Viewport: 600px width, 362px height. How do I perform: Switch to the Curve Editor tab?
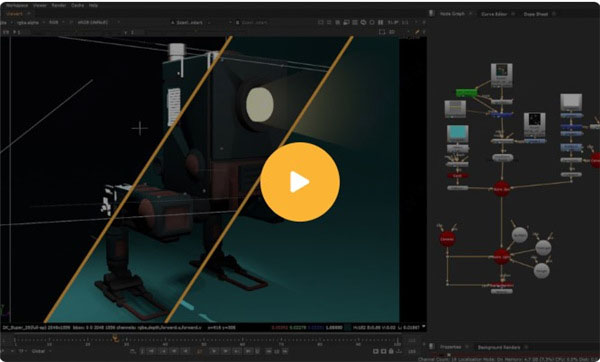[x=494, y=14]
